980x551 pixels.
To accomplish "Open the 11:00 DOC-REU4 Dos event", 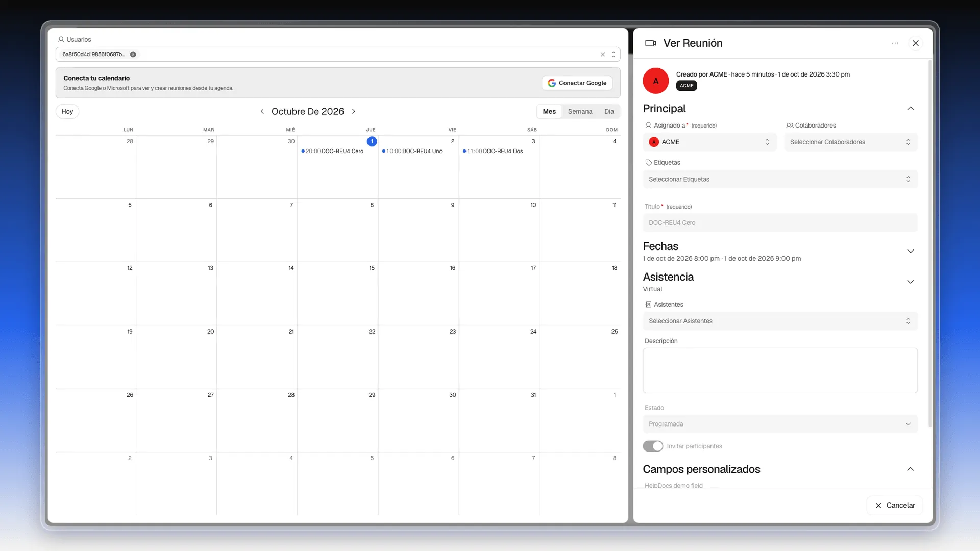I will coord(493,151).
